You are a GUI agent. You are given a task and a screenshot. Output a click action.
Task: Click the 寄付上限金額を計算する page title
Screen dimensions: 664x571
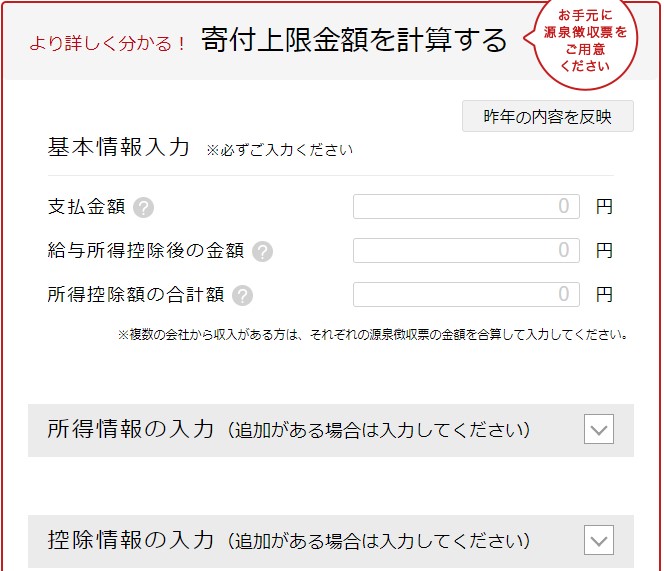(x=353, y=41)
